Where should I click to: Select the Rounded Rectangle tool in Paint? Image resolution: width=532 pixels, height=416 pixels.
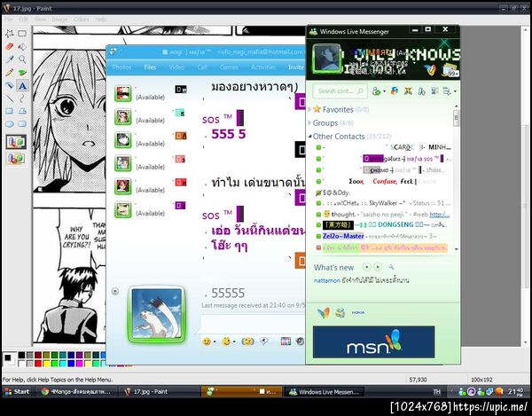[22, 124]
